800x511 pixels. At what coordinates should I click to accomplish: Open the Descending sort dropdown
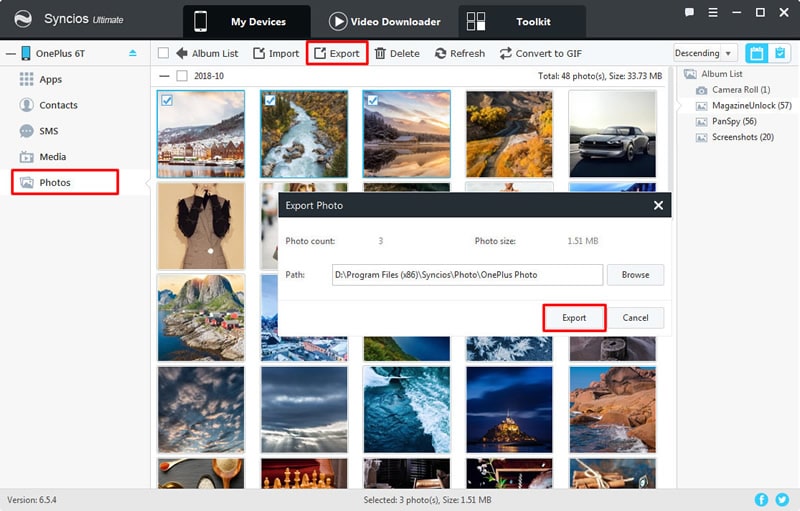point(705,53)
